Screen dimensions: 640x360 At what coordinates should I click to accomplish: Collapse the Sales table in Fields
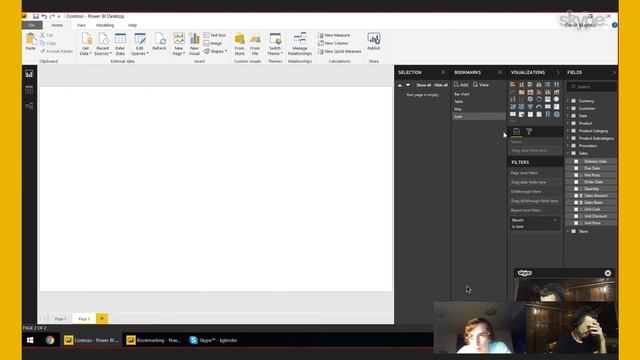568,153
